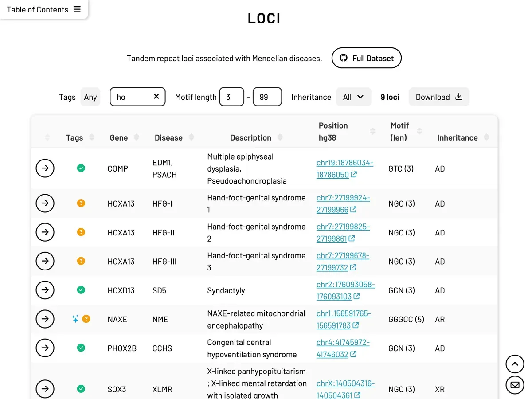Expand the Inheritance All dropdown
Viewport: 532px width, 399px height.
click(353, 97)
